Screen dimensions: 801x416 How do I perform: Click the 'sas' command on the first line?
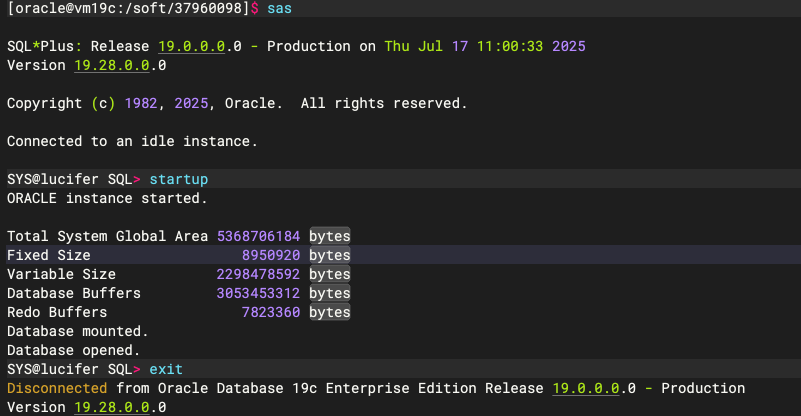(x=279, y=9)
